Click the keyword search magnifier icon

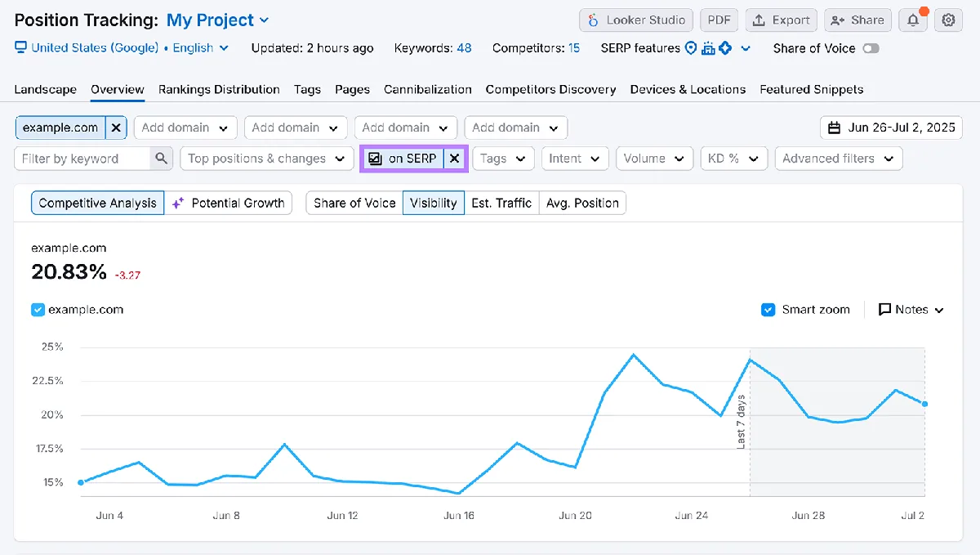(x=162, y=159)
